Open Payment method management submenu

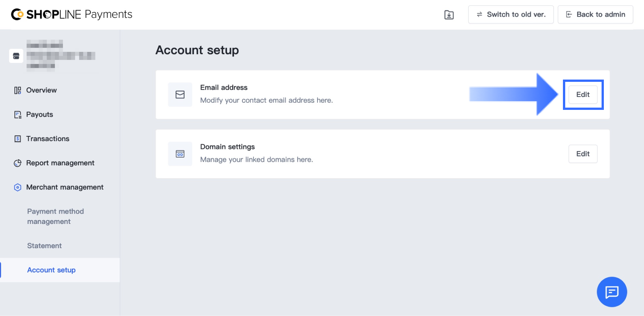[x=55, y=216]
